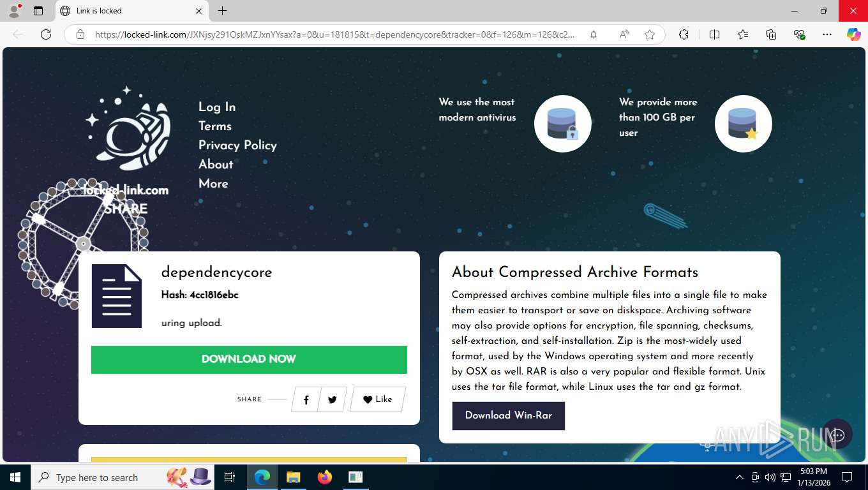Open the chat bubble widget
868x490 pixels.
point(837,434)
